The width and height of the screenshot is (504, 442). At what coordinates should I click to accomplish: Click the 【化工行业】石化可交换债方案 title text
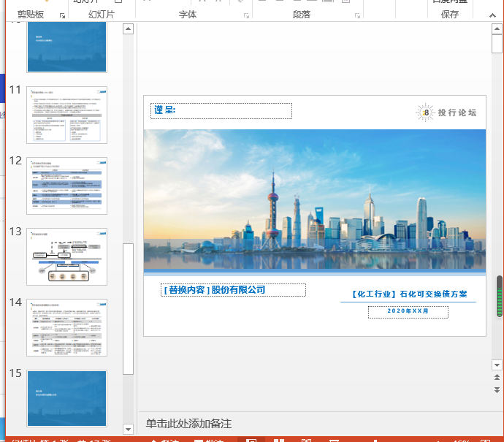(408, 294)
